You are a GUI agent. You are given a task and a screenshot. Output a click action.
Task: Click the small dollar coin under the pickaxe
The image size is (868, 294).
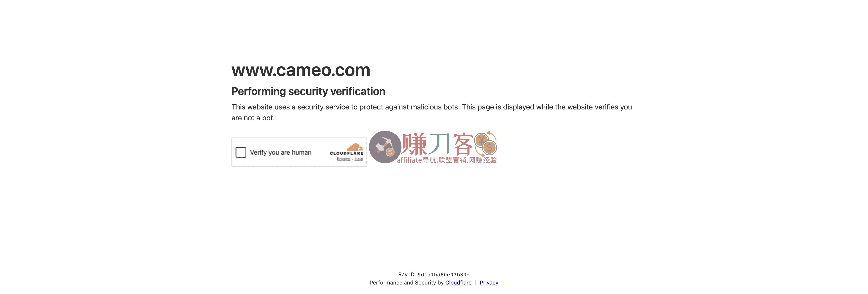(x=390, y=152)
